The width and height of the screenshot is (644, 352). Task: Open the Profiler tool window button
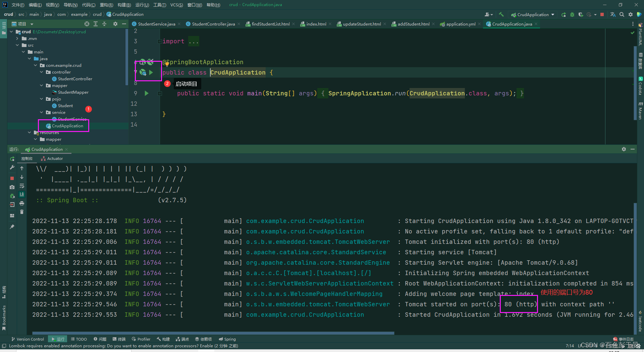141,339
